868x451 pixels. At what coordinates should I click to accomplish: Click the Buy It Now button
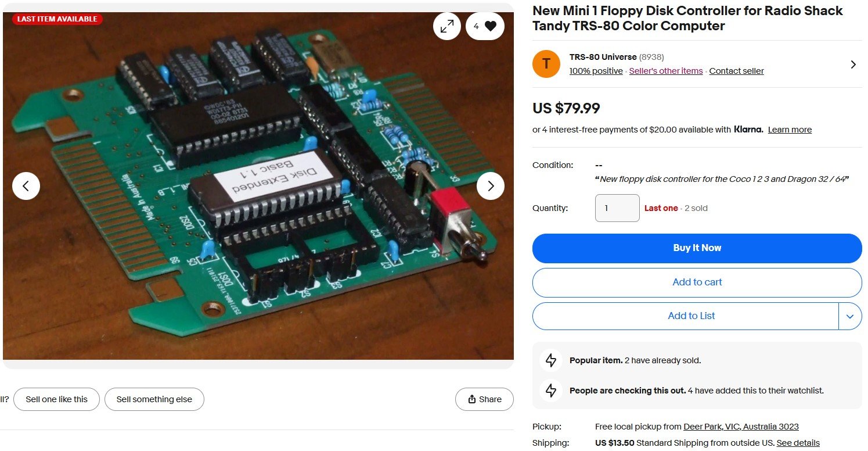click(697, 248)
